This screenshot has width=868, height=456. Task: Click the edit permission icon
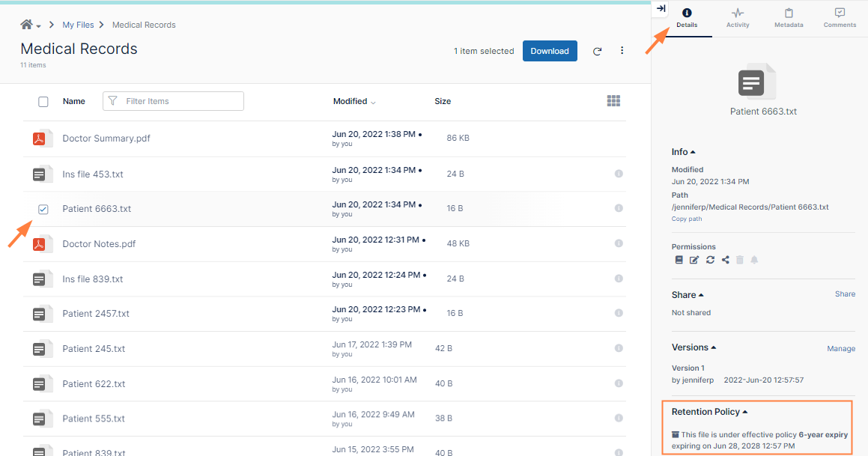tap(694, 260)
